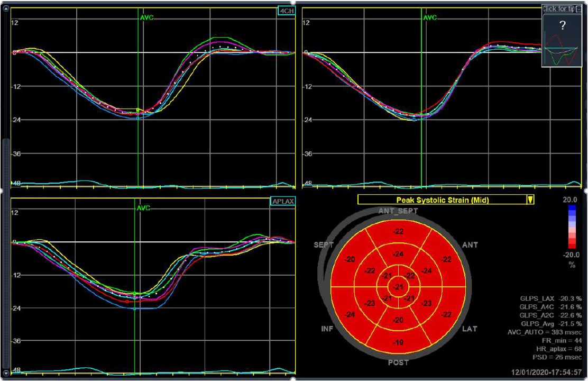
Task: Click the GLPS_LAX -20.3 % value
Action: tap(551, 299)
